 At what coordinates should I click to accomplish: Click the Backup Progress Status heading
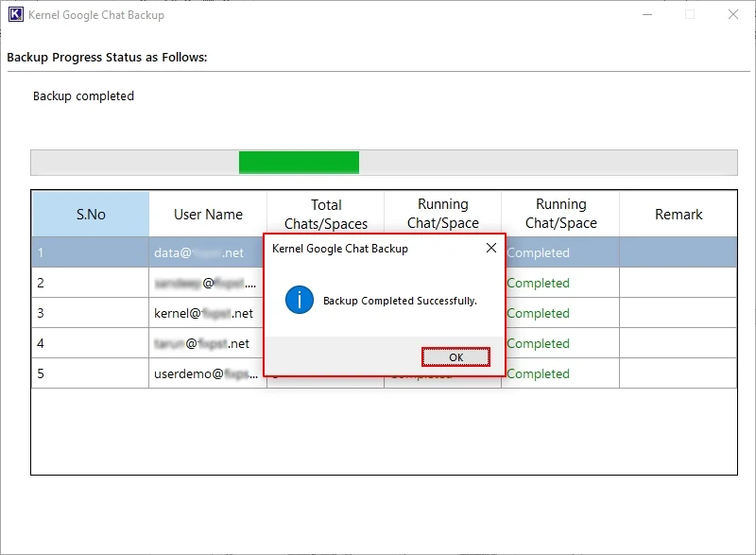[108, 58]
